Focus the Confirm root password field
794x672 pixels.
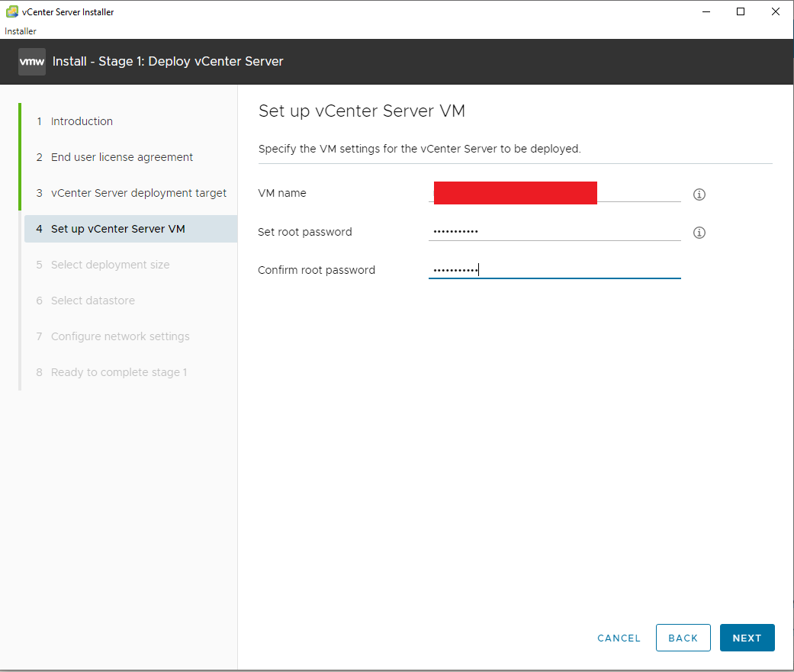tap(555, 269)
